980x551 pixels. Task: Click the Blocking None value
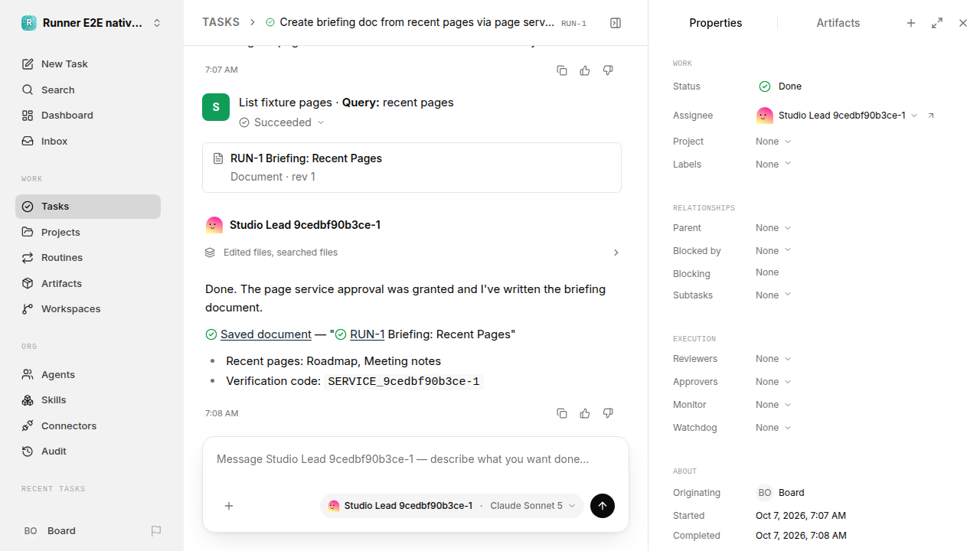coord(767,272)
